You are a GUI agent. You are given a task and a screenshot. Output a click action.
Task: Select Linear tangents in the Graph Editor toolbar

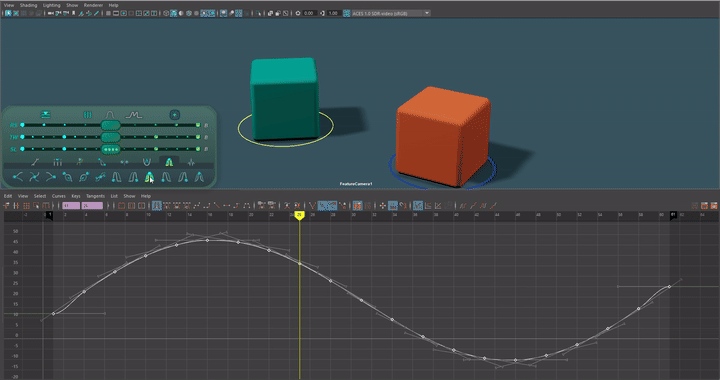coord(217,206)
